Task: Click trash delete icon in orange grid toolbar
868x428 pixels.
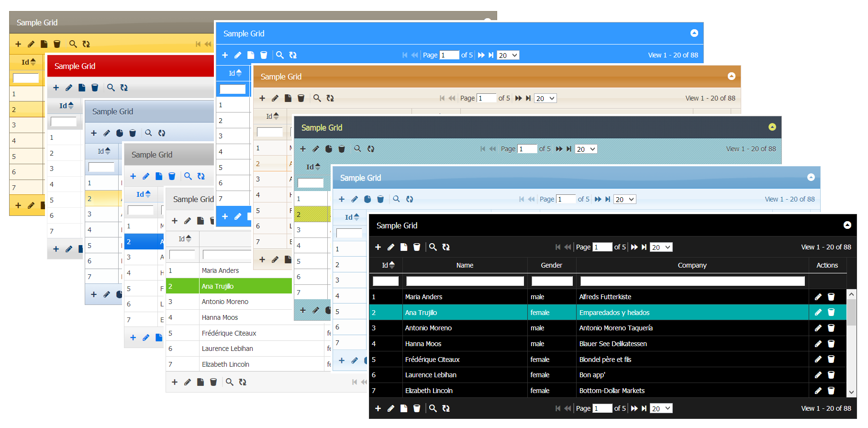Action: (301, 98)
